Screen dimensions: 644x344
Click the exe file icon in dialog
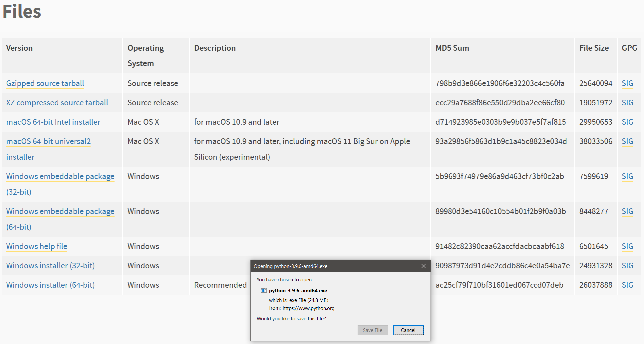pyautogui.click(x=264, y=291)
